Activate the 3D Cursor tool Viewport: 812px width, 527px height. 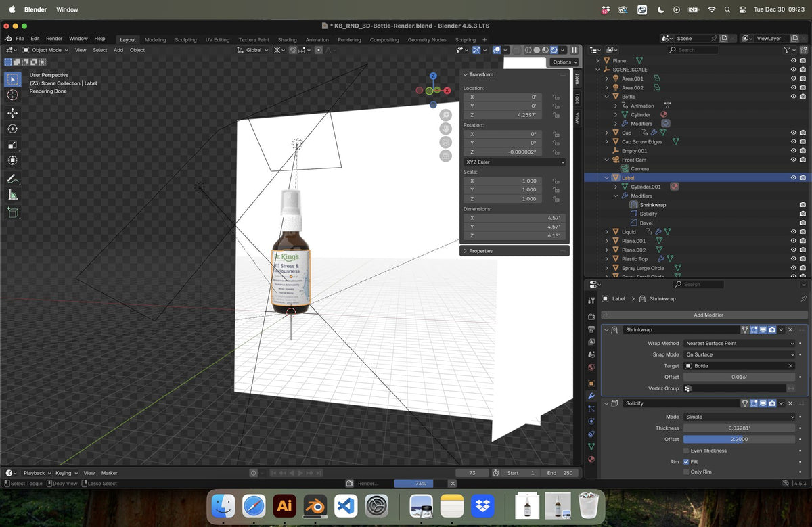(x=12, y=95)
